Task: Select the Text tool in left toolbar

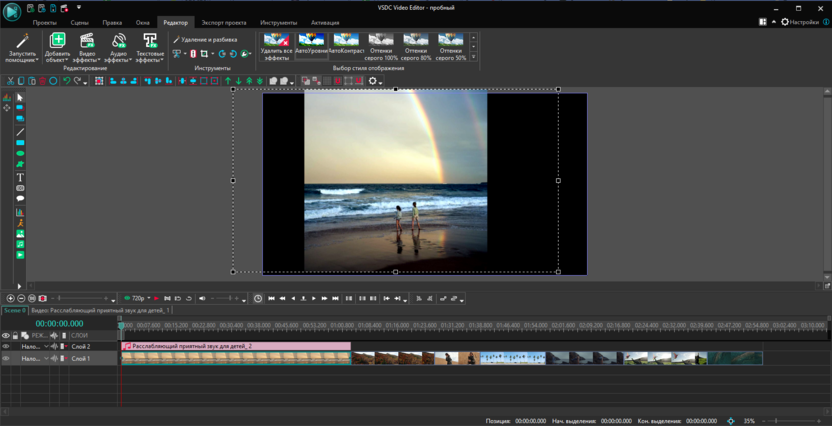Action: pyautogui.click(x=20, y=177)
